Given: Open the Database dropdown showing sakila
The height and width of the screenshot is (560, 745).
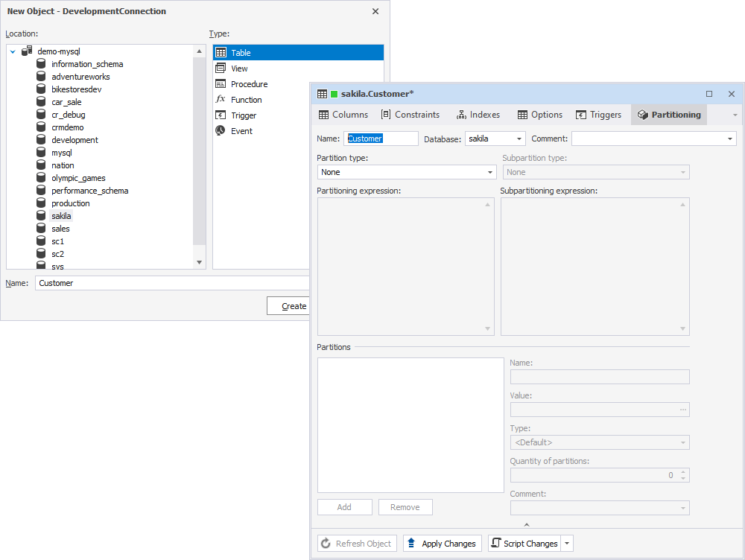Looking at the screenshot, I should [x=518, y=139].
